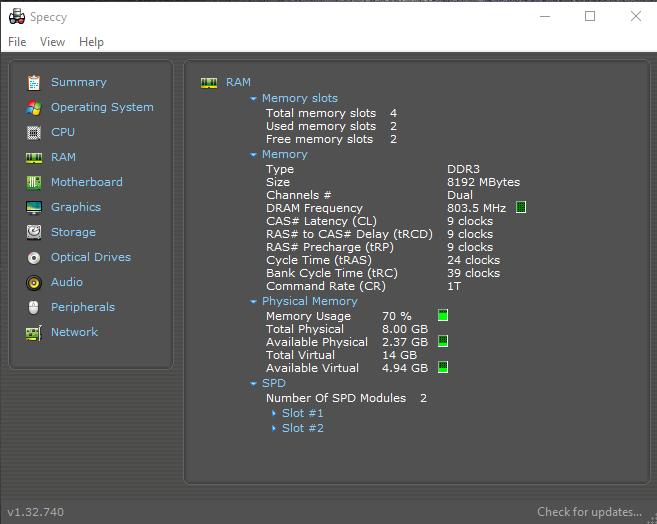
Task: Click the Channels # label
Action: tap(299, 195)
